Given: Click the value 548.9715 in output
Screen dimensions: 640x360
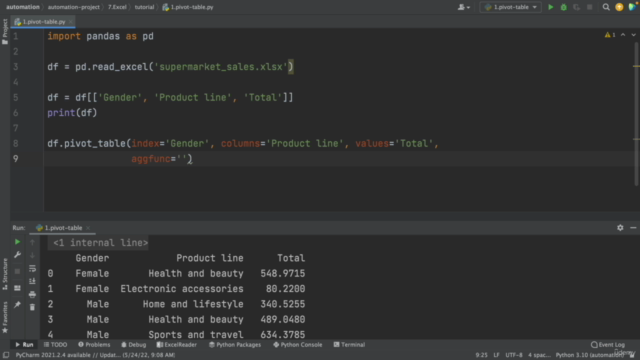Looking at the screenshot, I should 282,273.
